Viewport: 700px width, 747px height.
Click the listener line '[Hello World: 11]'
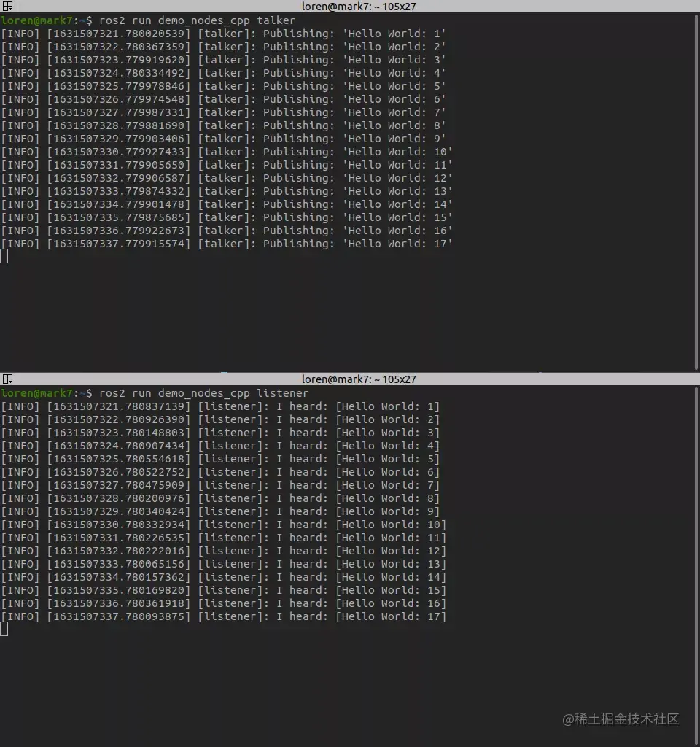click(x=224, y=538)
